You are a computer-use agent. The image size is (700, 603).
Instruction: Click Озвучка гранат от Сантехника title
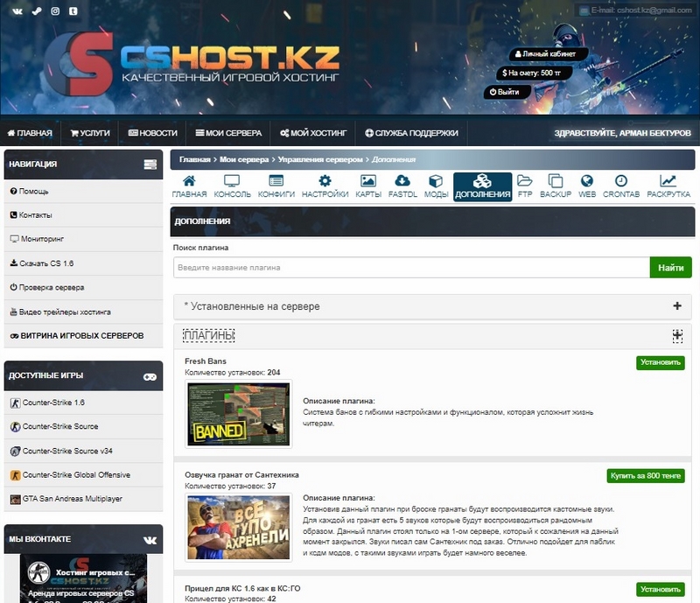click(241, 475)
